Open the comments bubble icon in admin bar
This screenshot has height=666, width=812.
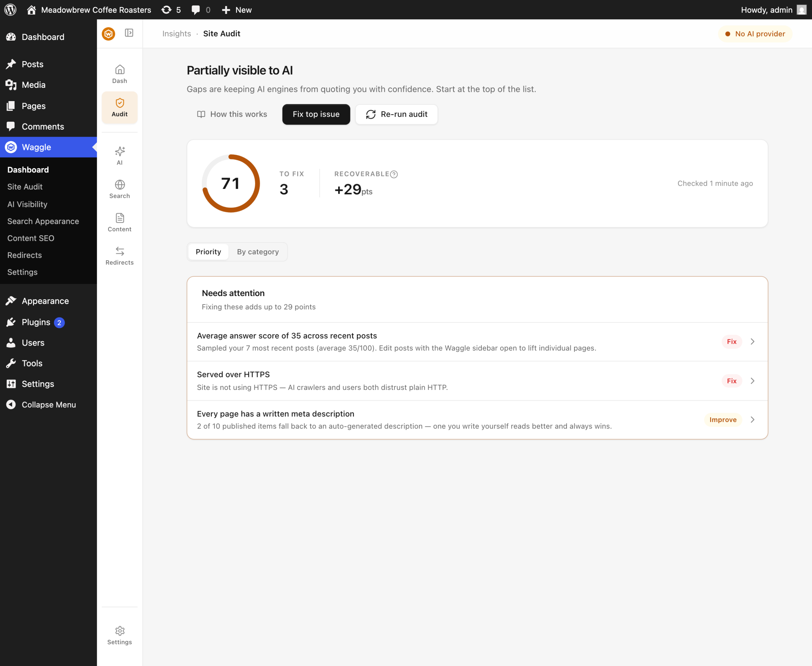(x=196, y=10)
